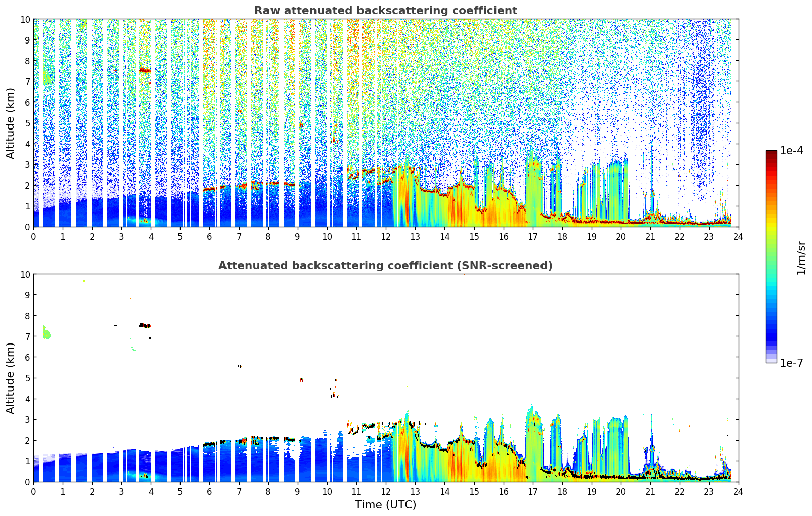Click the 1e-4 label on the colorbar

[x=791, y=150]
